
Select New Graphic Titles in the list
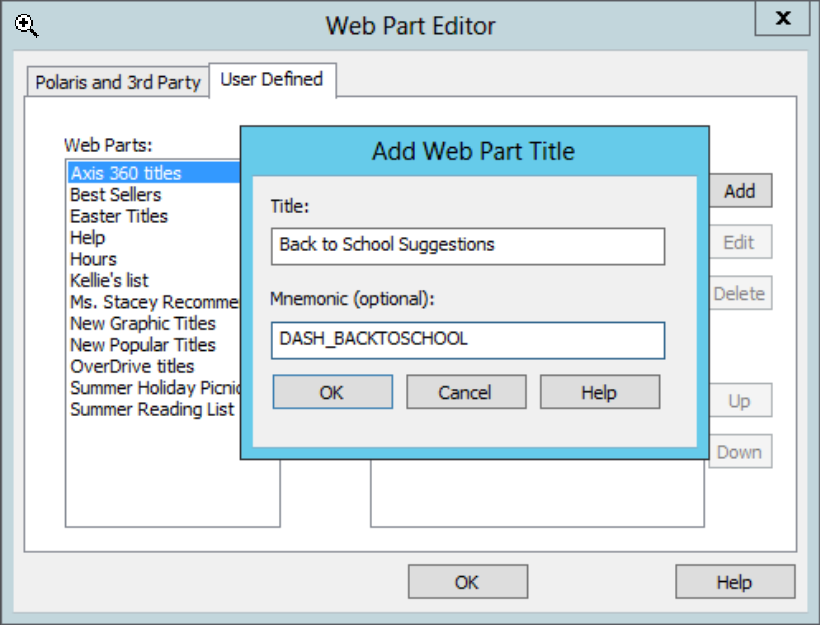click(142, 323)
